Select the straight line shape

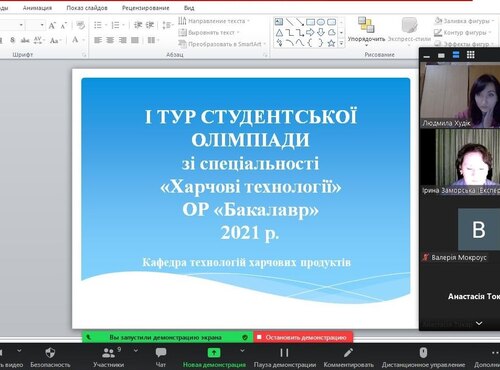(290, 22)
